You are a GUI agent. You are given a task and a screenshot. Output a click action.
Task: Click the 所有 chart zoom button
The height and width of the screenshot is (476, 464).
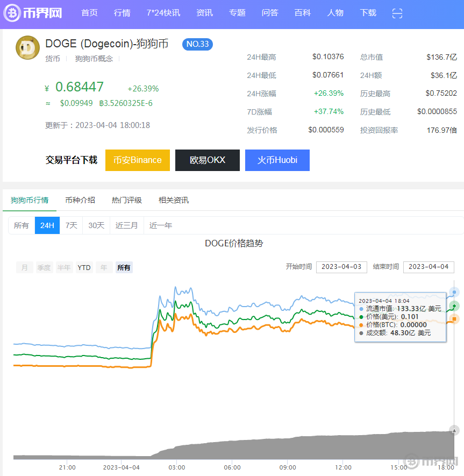124,267
